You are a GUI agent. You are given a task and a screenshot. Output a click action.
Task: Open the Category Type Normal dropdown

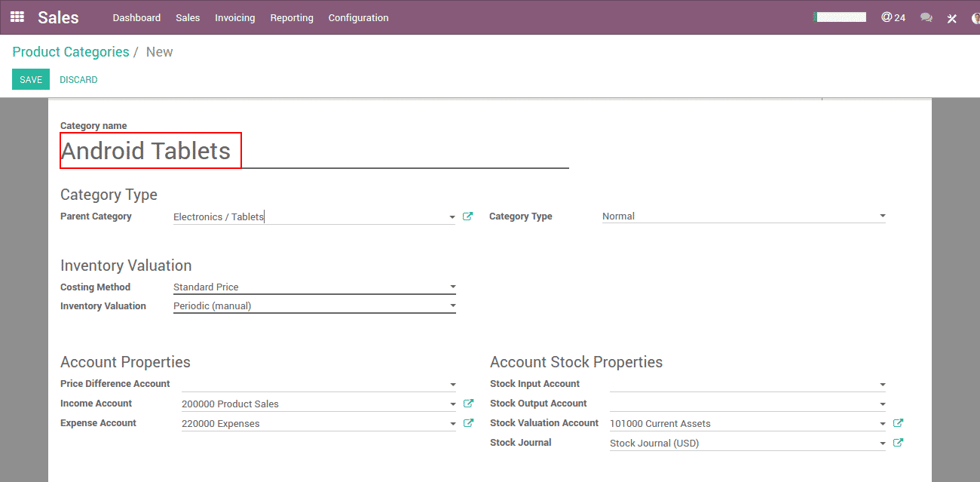tap(882, 216)
